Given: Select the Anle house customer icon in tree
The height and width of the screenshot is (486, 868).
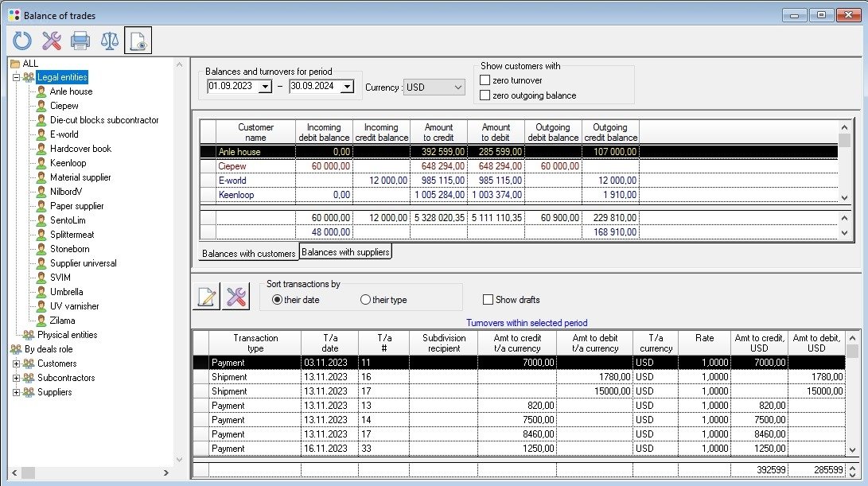Looking at the screenshot, I should pyautogui.click(x=41, y=91).
